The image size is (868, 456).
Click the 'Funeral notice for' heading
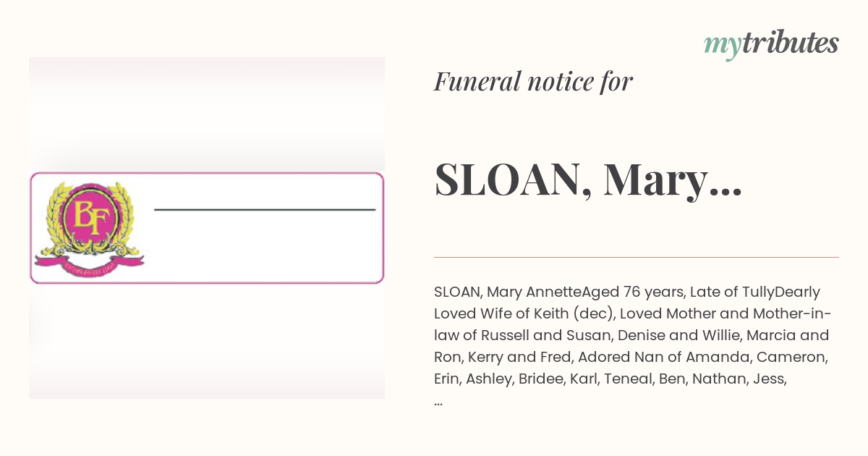pos(534,81)
